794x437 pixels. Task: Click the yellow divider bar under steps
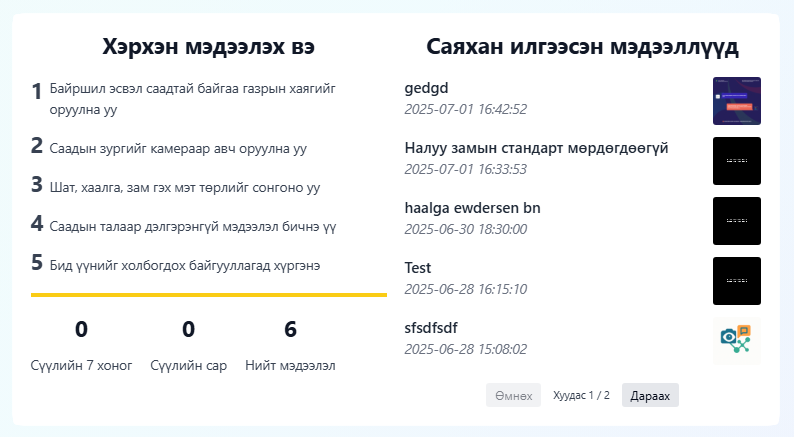pyautogui.click(x=208, y=295)
